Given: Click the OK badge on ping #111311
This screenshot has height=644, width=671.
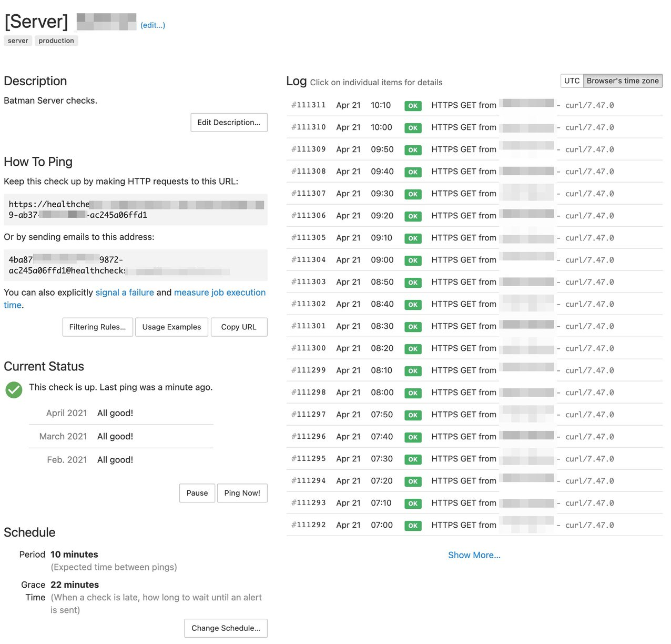Looking at the screenshot, I should (413, 106).
